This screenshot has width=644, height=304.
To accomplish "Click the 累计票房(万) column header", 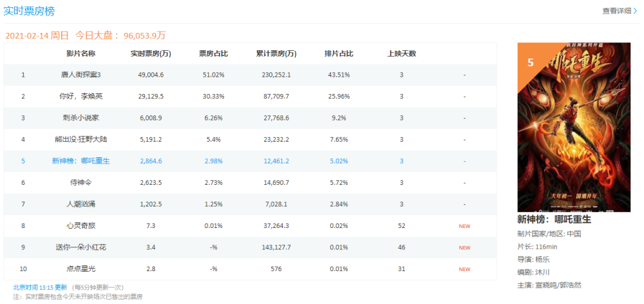I will tap(276, 54).
